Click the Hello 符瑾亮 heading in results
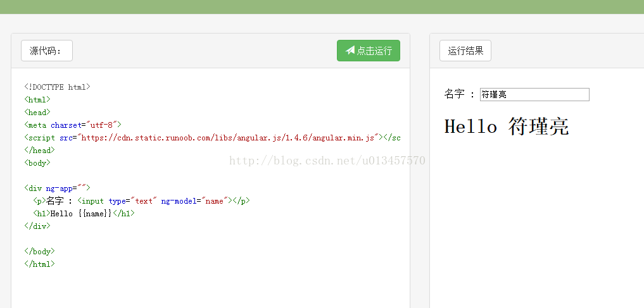Viewport: 644px width, 308px height. [507, 126]
